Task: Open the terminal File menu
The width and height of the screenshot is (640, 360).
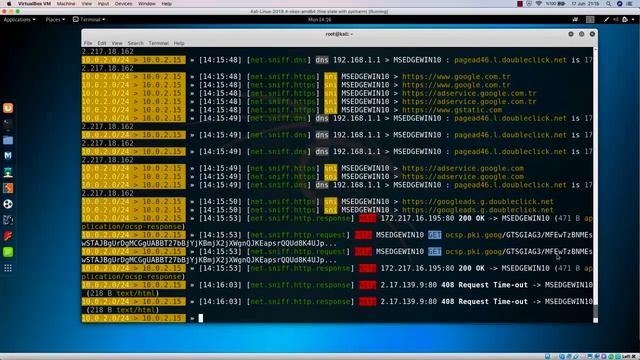Action: click(88, 43)
